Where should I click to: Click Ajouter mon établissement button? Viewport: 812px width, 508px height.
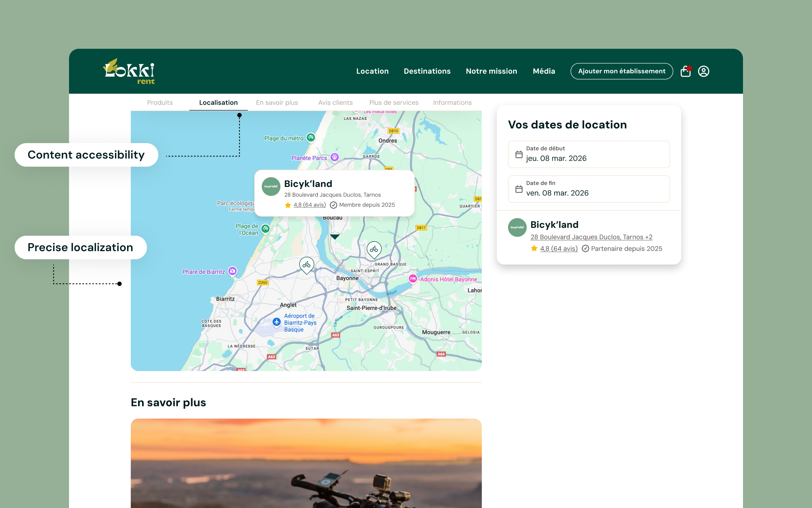tap(622, 71)
